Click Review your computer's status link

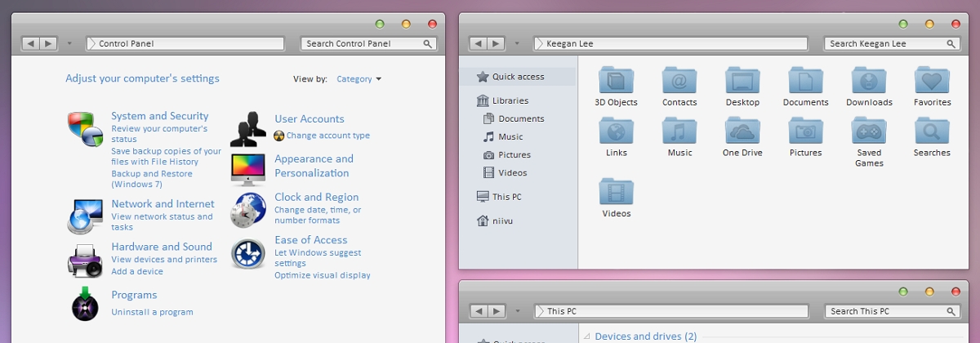pyautogui.click(x=159, y=134)
